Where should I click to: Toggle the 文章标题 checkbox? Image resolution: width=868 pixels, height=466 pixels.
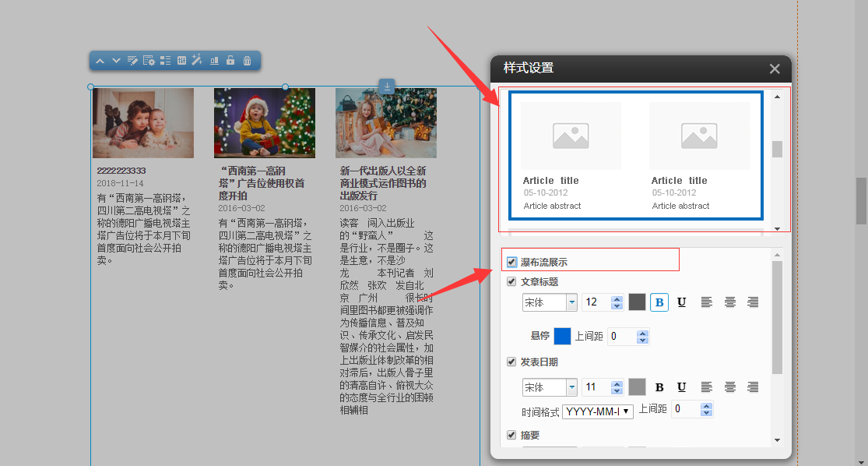coord(511,282)
